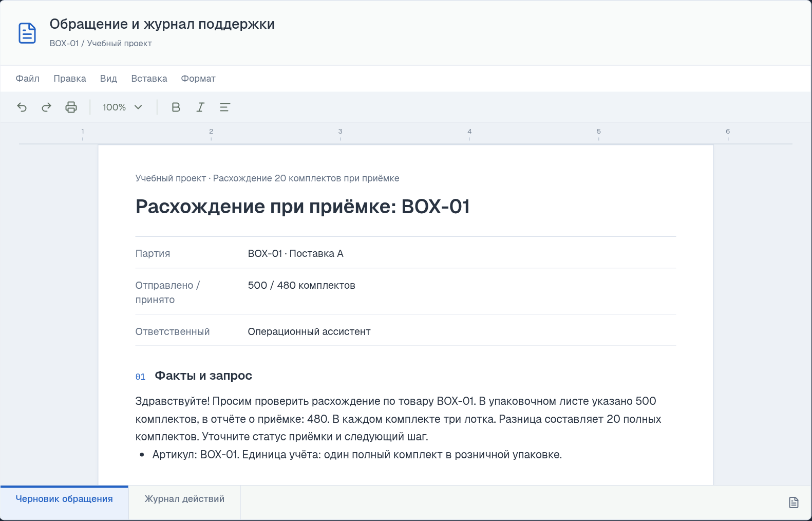Print the document
The height and width of the screenshot is (521, 812).
pos(71,107)
